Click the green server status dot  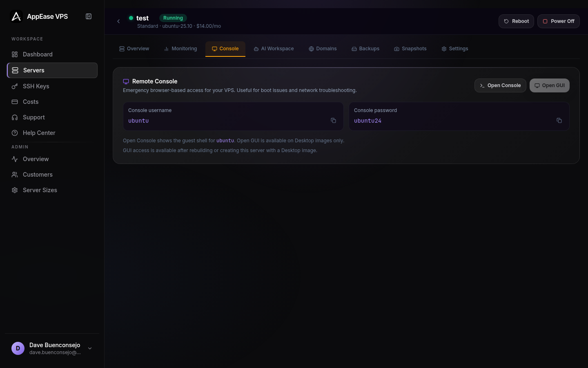point(131,18)
